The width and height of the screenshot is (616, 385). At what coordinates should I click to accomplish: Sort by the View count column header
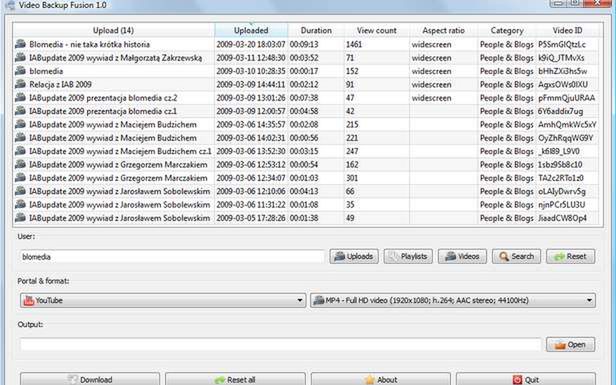click(x=377, y=30)
